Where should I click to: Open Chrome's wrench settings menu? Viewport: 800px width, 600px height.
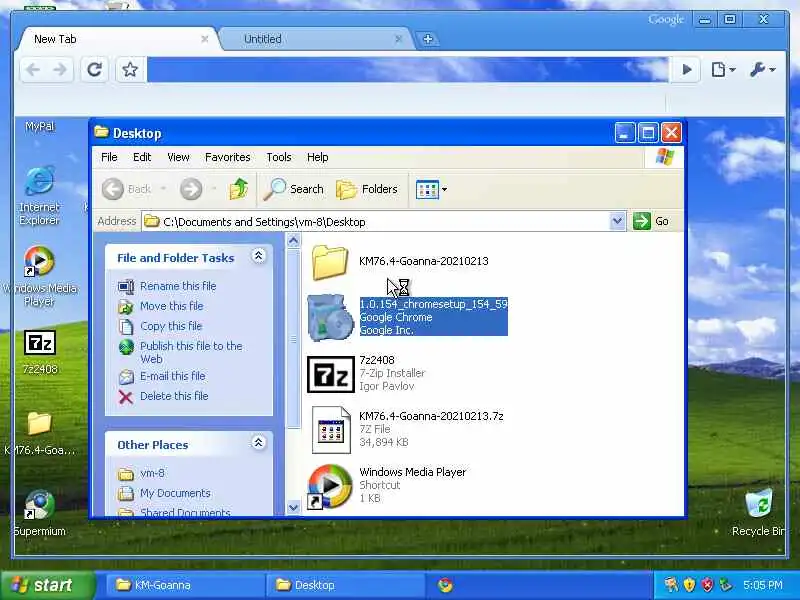pyautogui.click(x=762, y=69)
